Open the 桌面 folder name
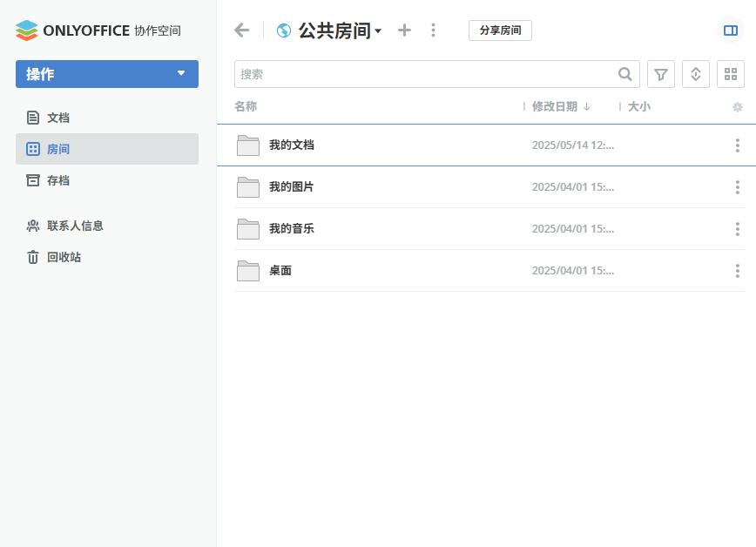756x547 pixels. point(280,271)
